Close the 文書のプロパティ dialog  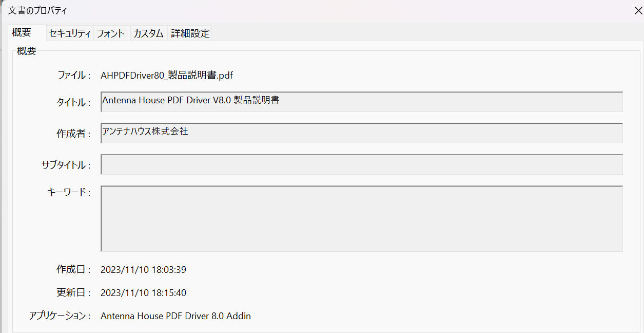coord(638,10)
